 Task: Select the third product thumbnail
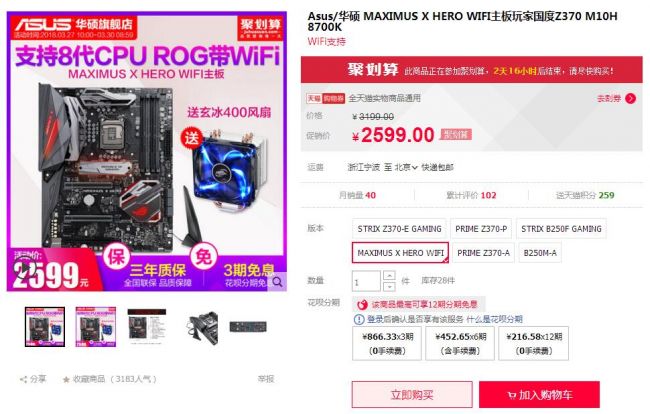(147, 327)
